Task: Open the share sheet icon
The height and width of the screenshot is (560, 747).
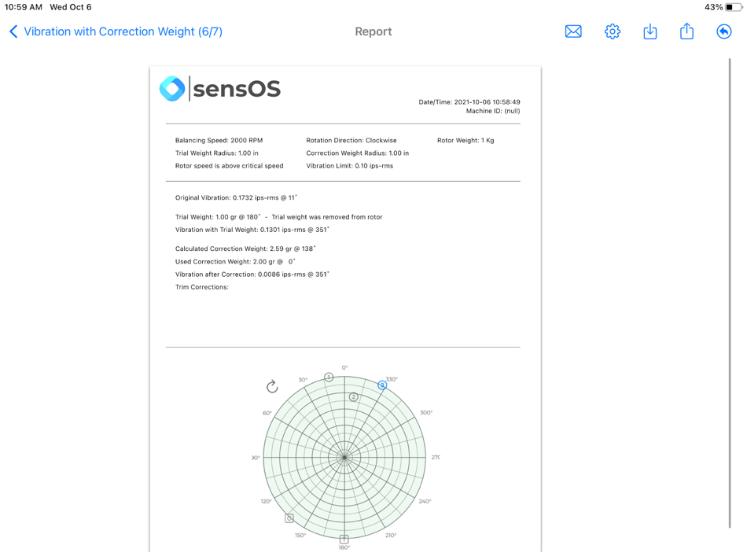Action: point(686,31)
